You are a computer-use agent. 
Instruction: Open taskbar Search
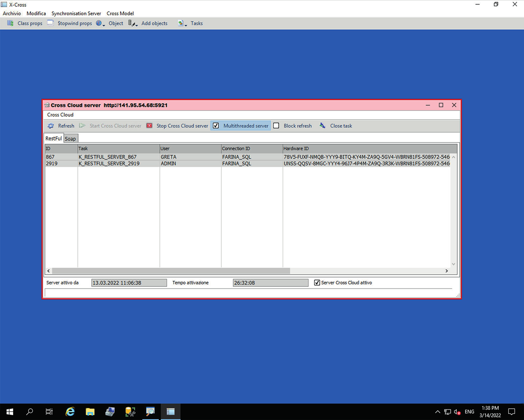pyautogui.click(x=30, y=411)
